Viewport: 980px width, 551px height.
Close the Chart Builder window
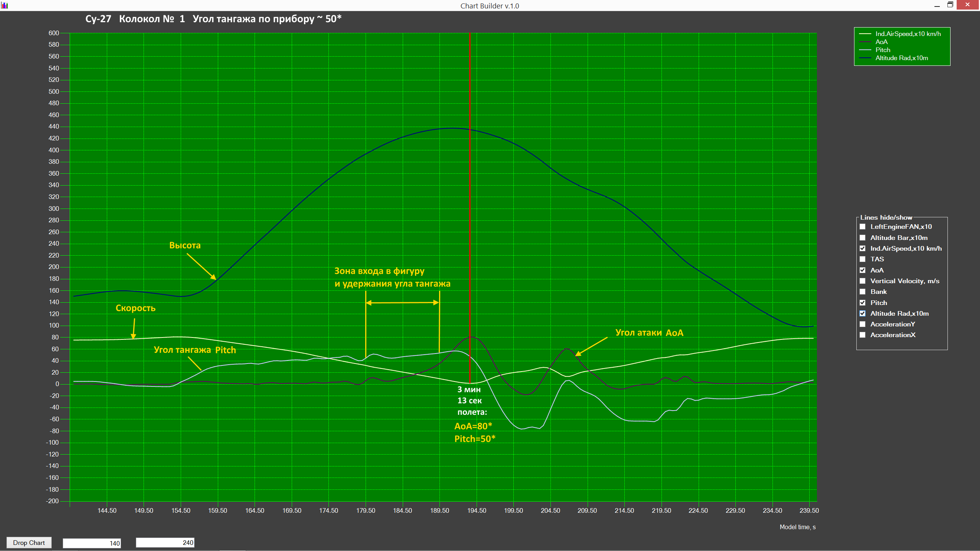(x=968, y=5)
